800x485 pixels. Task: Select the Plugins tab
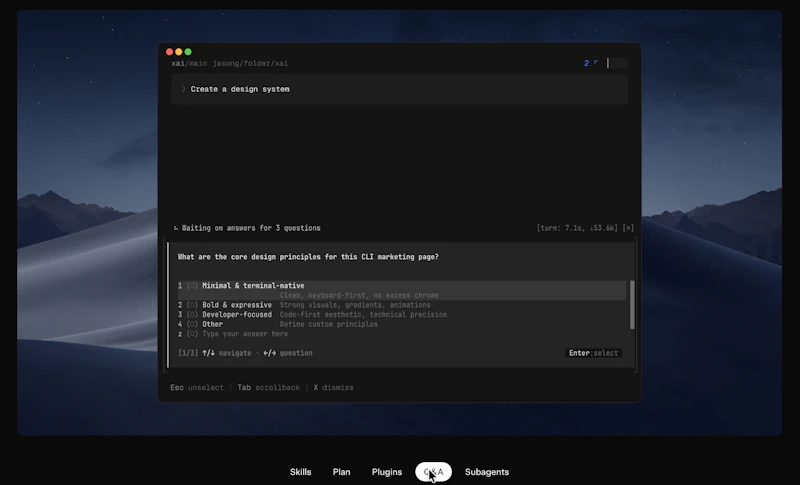(x=387, y=472)
